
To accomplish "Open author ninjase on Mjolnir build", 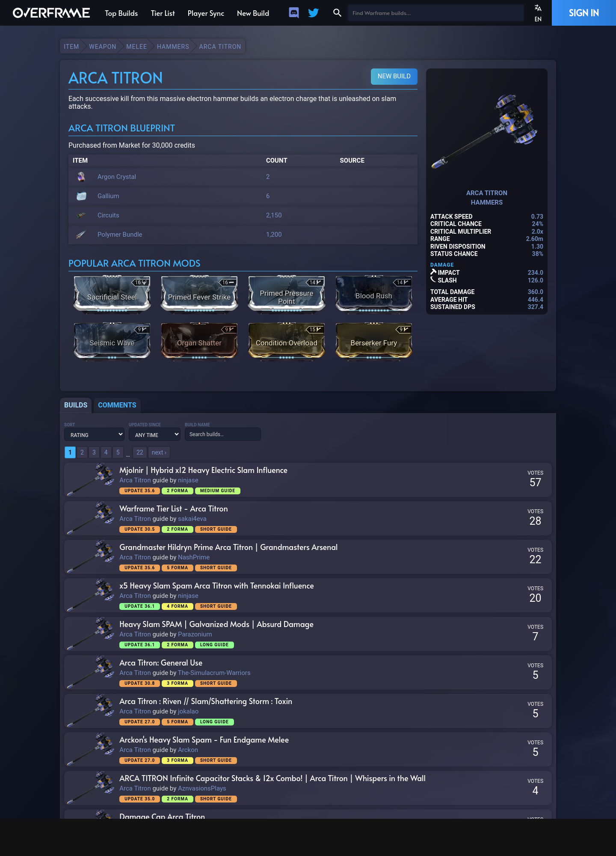I will coord(188,480).
